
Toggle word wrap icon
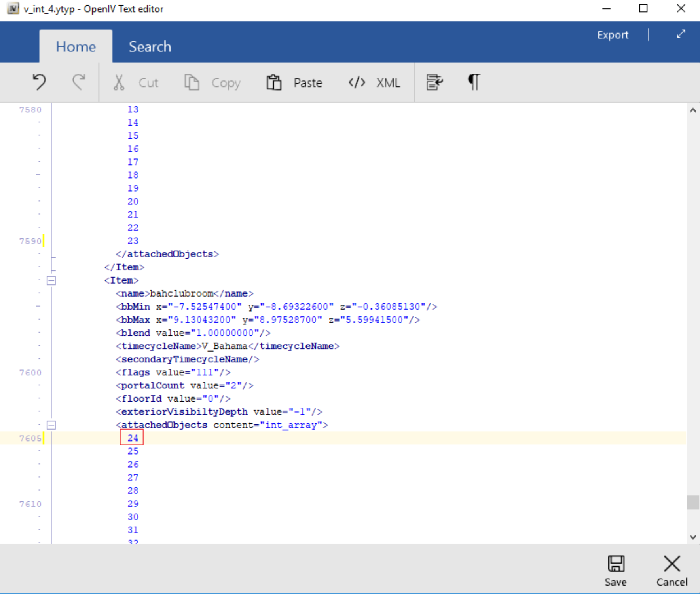pyautogui.click(x=434, y=82)
